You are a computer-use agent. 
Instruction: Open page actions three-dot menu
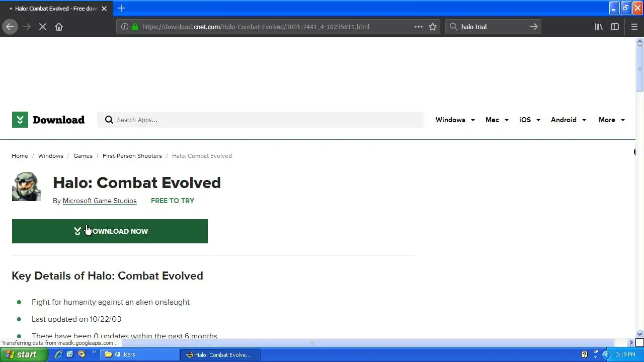click(x=419, y=27)
